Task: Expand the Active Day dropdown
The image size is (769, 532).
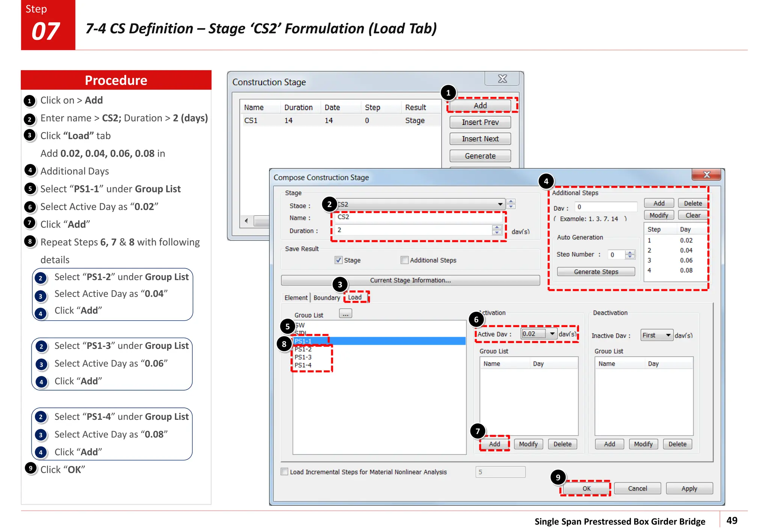Action: [552, 334]
